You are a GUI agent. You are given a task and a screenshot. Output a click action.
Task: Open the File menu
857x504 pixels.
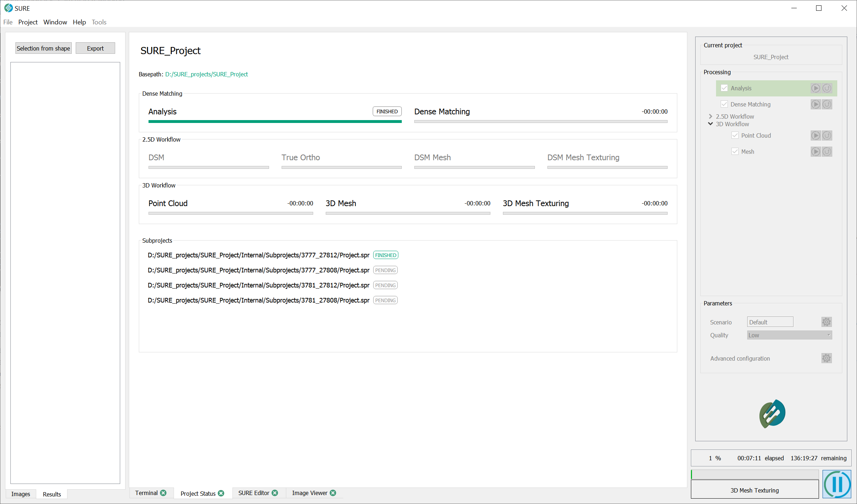[8, 22]
